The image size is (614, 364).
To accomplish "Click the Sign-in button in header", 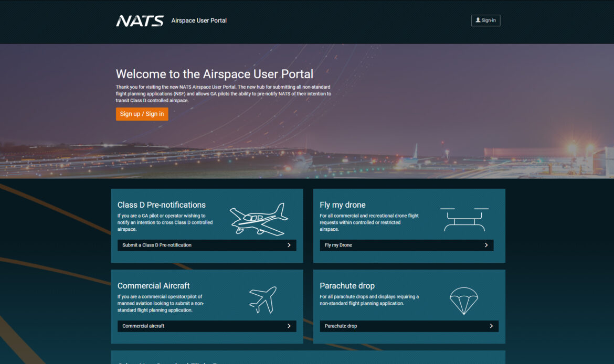I will click(485, 20).
